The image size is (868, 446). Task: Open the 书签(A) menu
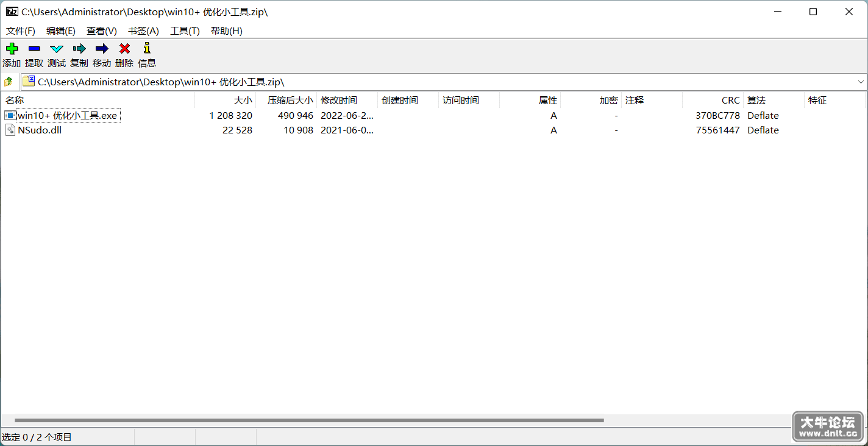click(143, 31)
